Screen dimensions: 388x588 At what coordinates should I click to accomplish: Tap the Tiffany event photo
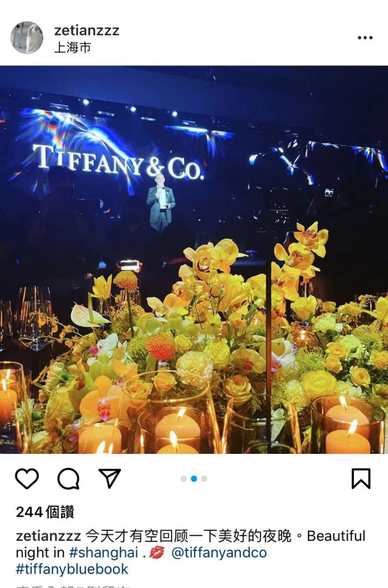tap(194, 259)
